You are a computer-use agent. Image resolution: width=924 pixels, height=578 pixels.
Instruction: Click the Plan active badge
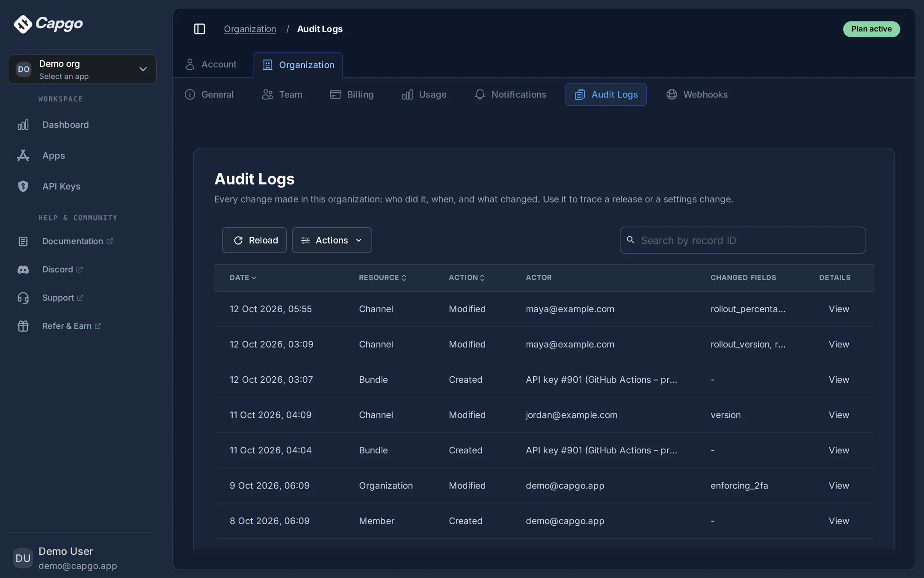tap(871, 29)
